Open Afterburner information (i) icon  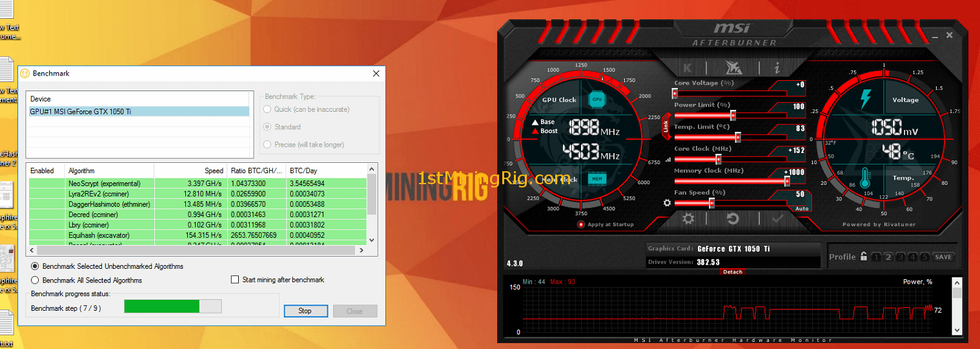[777, 67]
